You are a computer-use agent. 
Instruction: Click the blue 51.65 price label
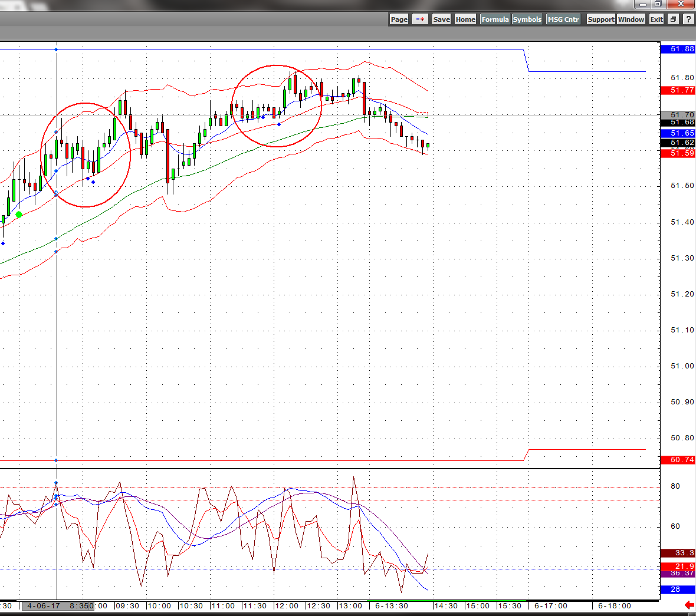[678, 133]
